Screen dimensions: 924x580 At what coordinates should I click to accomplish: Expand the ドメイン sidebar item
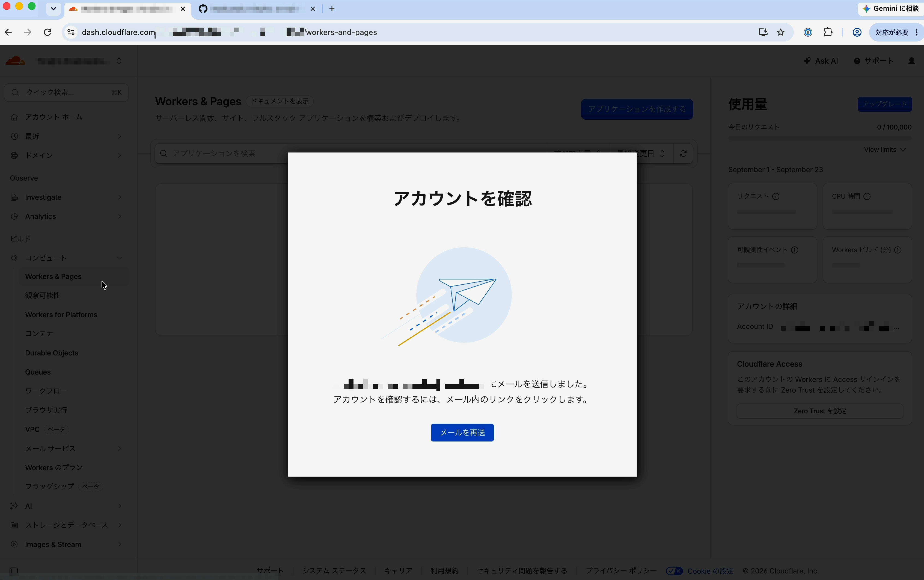[66, 155]
